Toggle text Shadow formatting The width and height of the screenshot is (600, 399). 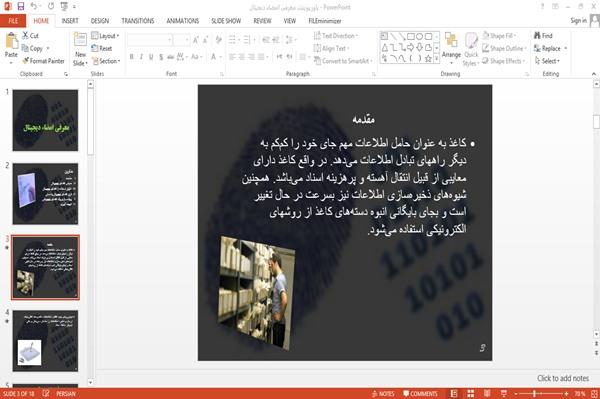coord(161,57)
